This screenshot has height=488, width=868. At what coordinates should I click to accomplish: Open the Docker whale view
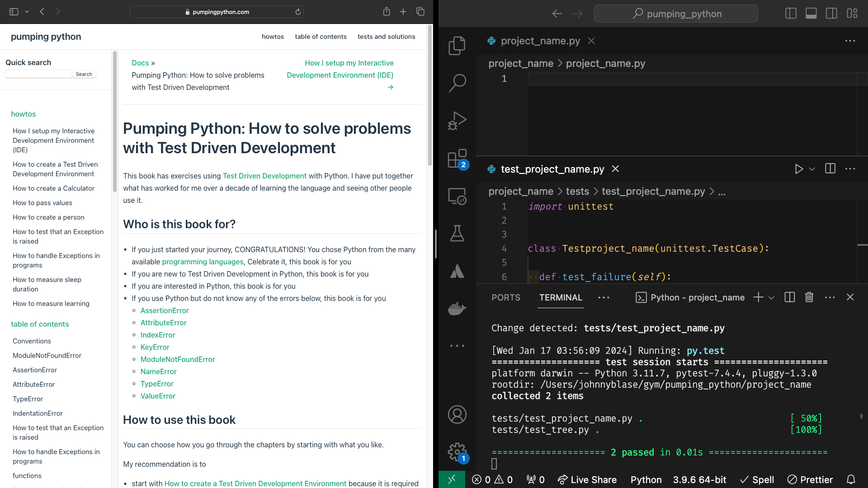[x=457, y=309]
